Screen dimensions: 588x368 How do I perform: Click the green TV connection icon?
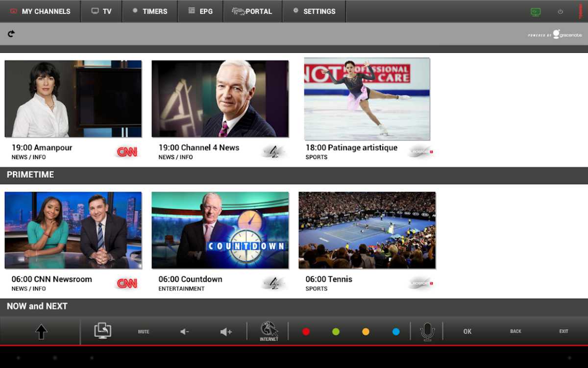(x=536, y=12)
